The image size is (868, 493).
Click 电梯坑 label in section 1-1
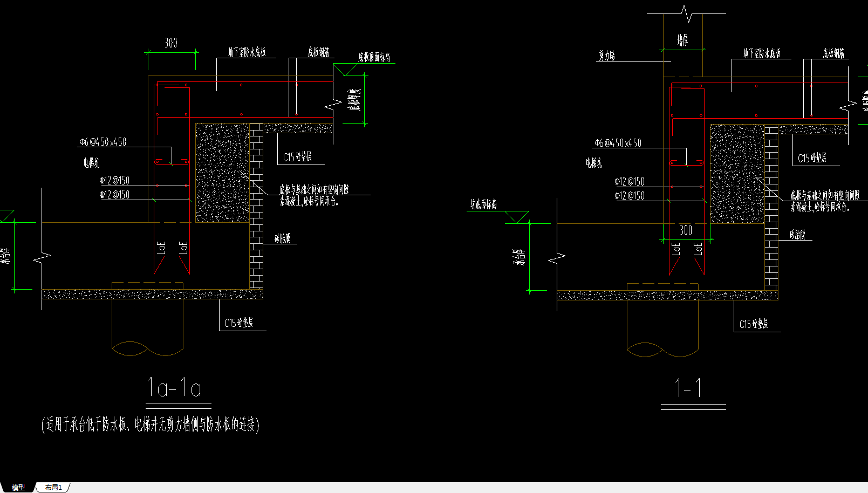pos(594,162)
